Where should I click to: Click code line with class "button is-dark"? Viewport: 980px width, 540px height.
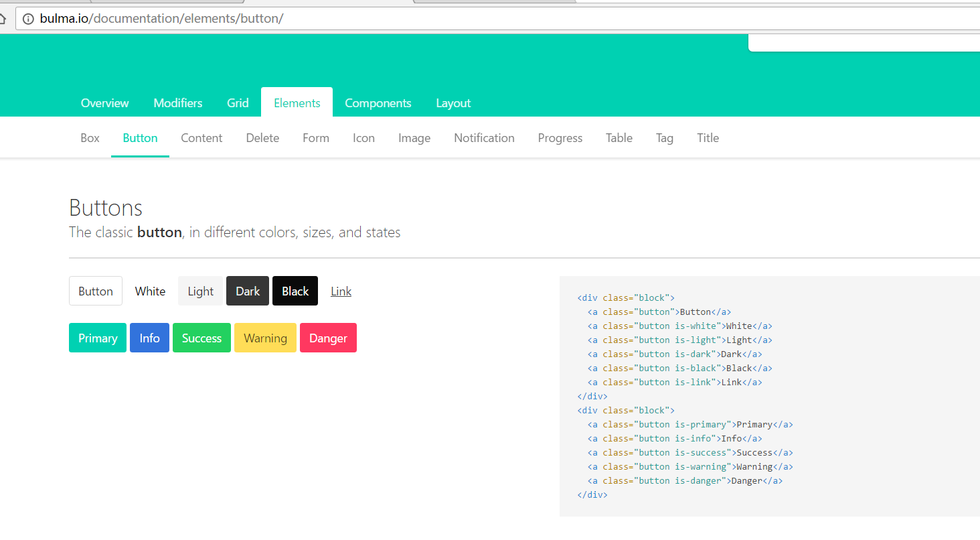675,354
